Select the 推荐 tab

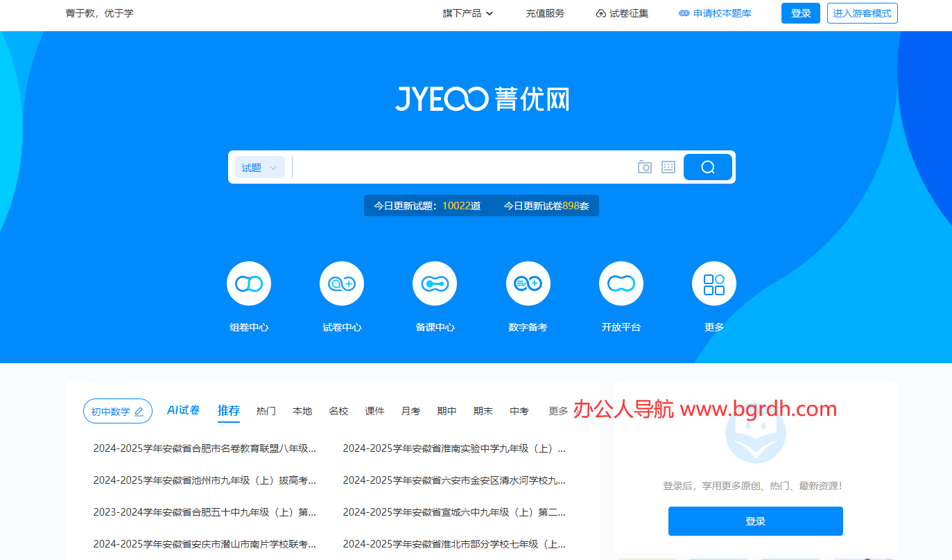(229, 410)
